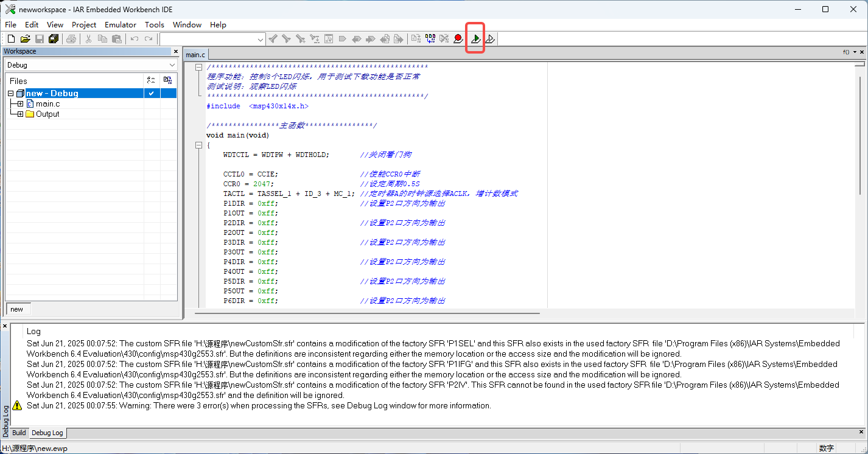Image resolution: width=868 pixels, height=454 pixels.
Task: Open the Debug configuration dropdown
Action: (171, 65)
